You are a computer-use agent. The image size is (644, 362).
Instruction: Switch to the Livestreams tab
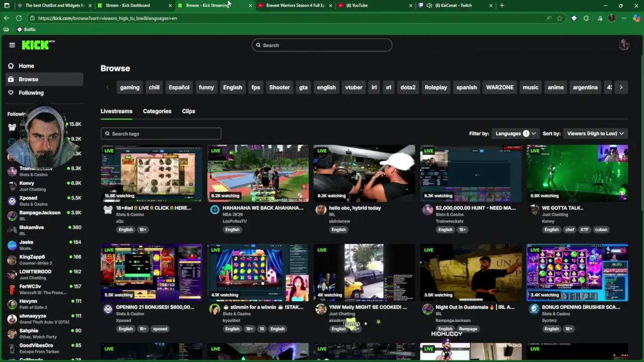(x=116, y=111)
